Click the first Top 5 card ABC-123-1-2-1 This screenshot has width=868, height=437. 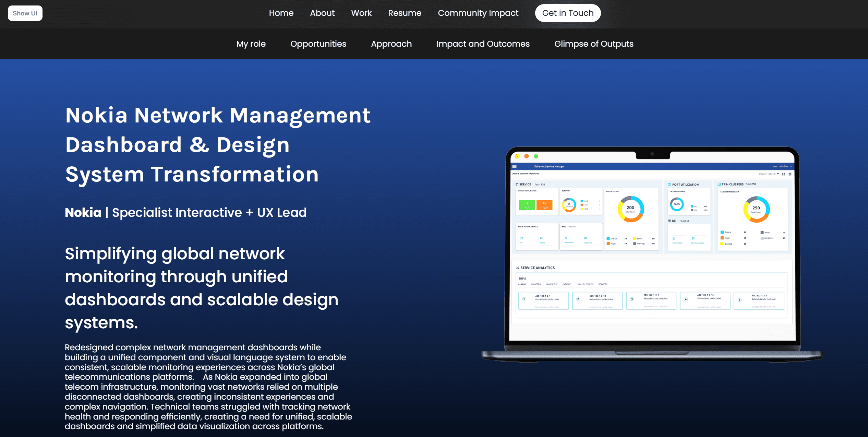(x=543, y=300)
